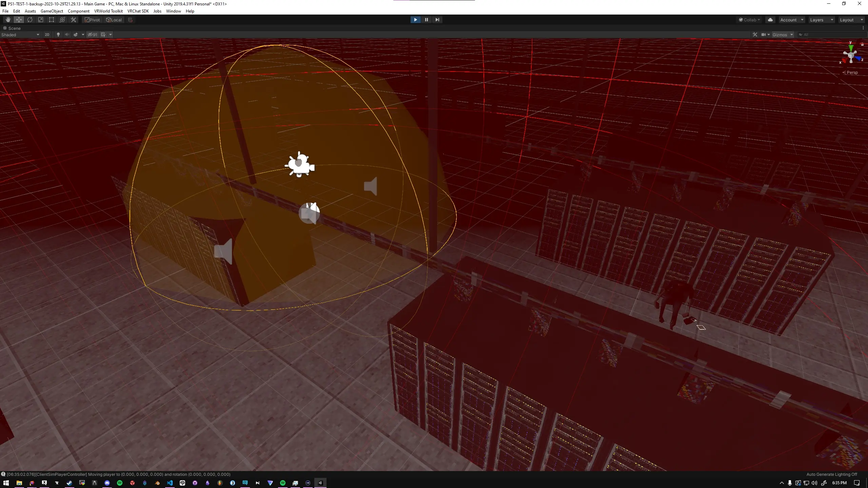Open the Shaded draw mode dropdown
Viewport: 868px width, 488px height.
[x=20, y=35]
